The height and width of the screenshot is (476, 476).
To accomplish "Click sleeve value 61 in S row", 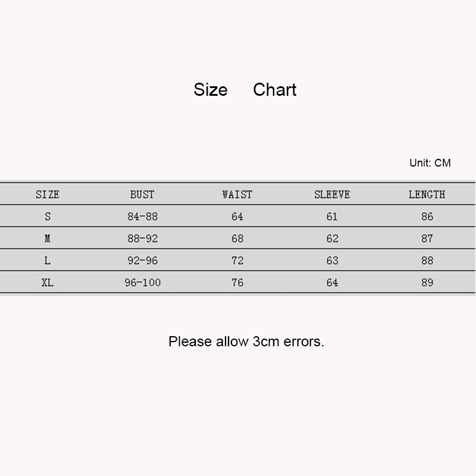I will tap(332, 217).
